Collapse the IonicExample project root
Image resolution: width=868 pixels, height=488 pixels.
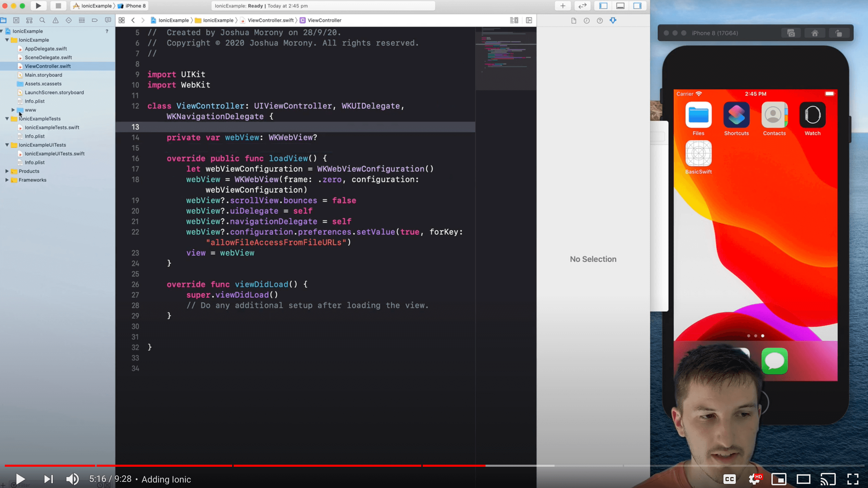pos(2,31)
